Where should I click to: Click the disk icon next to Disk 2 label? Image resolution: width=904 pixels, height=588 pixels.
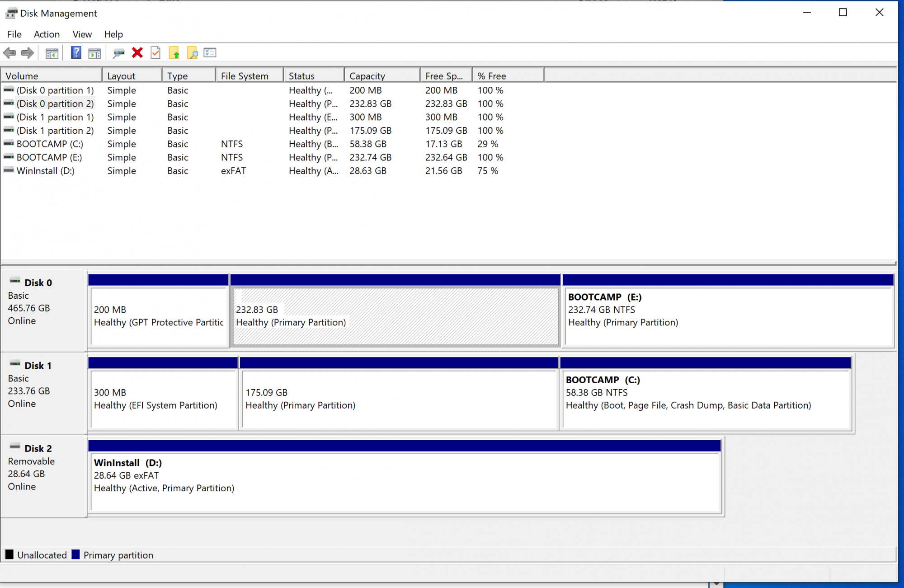tap(15, 447)
